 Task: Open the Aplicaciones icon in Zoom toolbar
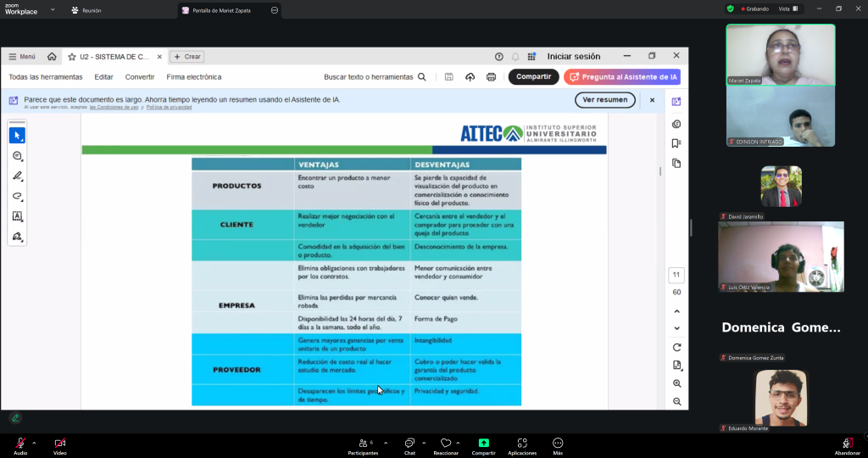pyautogui.click(x=522, y=444)
